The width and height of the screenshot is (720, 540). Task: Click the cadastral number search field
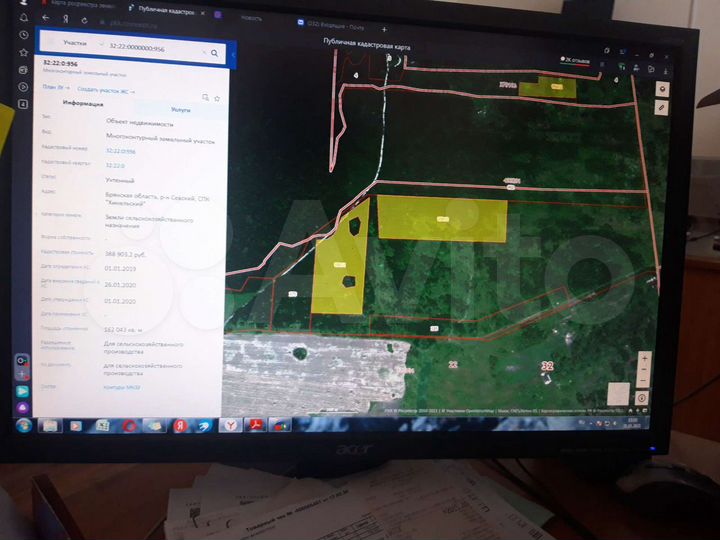[x=150, y=49]
